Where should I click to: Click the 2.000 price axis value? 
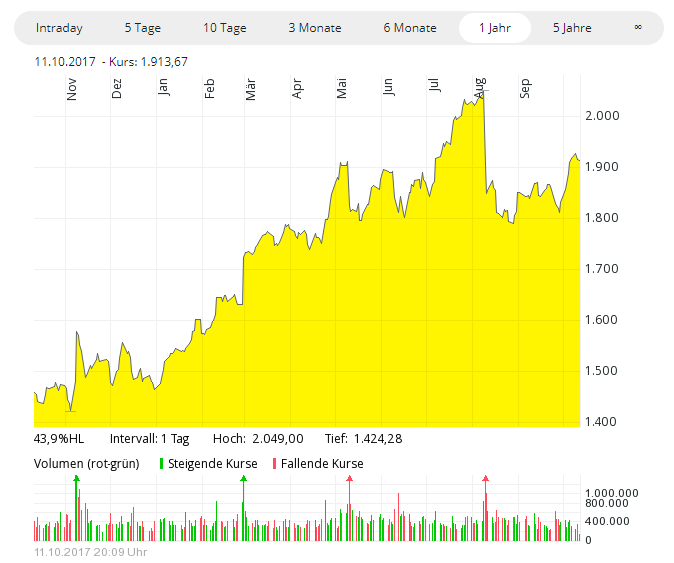602,116
